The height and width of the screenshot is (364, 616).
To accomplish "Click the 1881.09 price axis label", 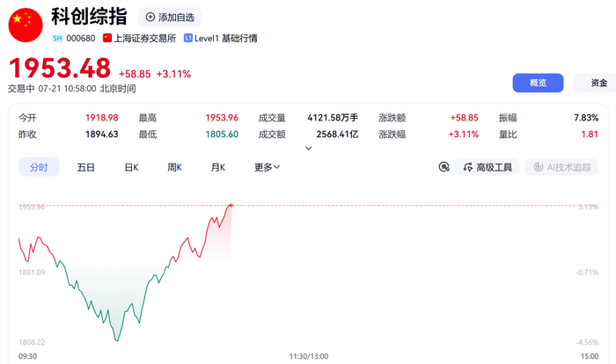I will click(x=32, y=272).
